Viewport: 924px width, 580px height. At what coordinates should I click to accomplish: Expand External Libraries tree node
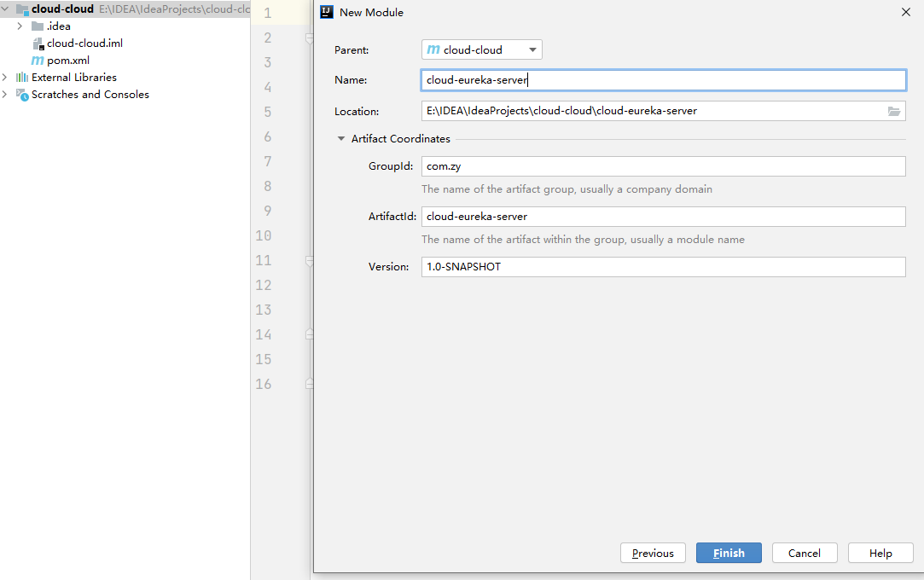coord(5,78)
